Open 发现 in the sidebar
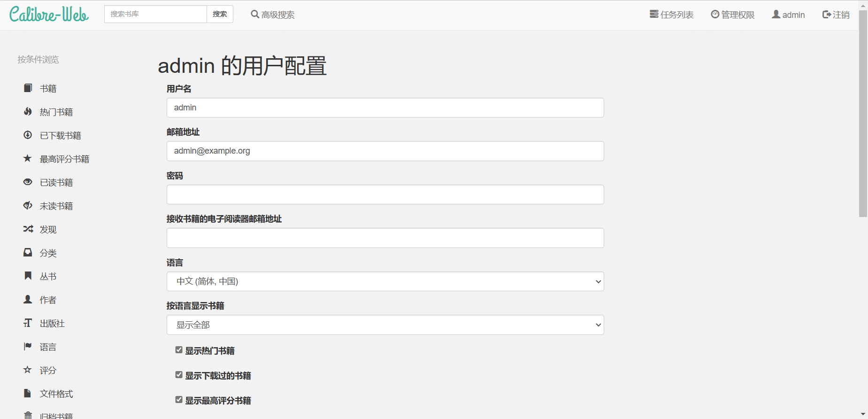Viewport: 868px width, 419px height. [x=48, y=229]
